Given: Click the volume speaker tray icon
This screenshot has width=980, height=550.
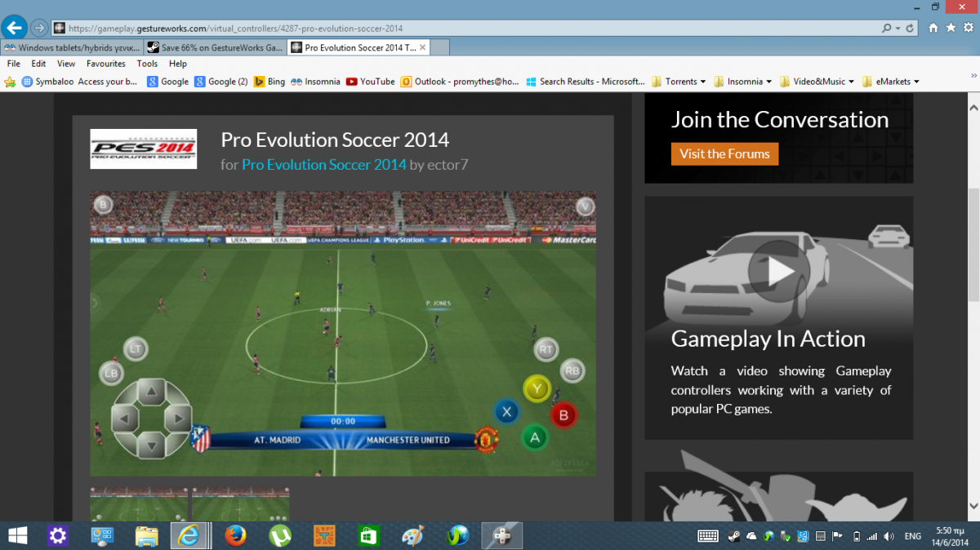Looking at the screenshot, I should (x=888, y=536).
